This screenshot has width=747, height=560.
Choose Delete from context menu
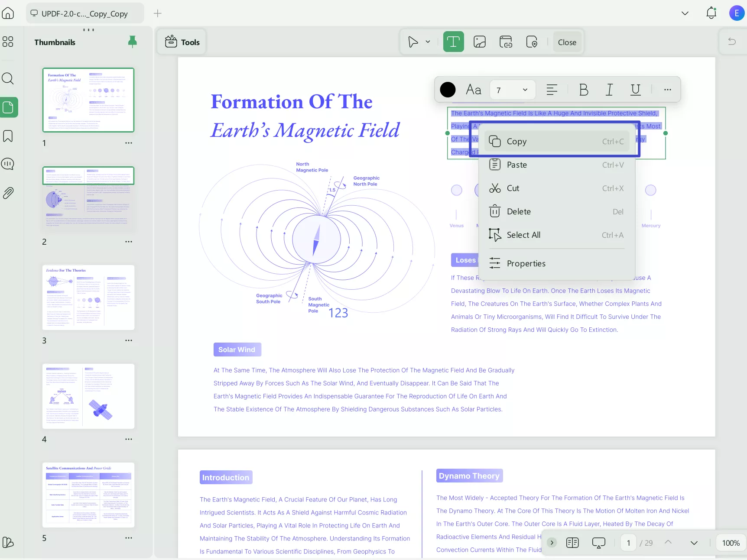(x=557, y=211)
